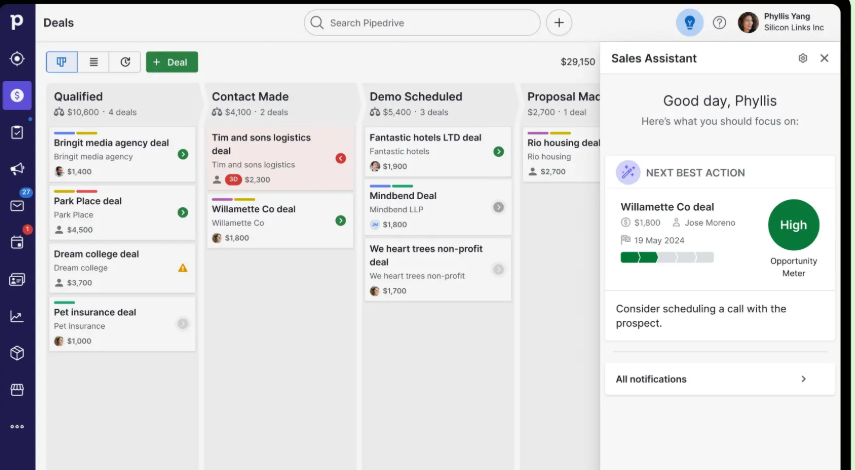855x470 pixels.
Task: Open the help question mark icon
Action: (x=719, y=22)
